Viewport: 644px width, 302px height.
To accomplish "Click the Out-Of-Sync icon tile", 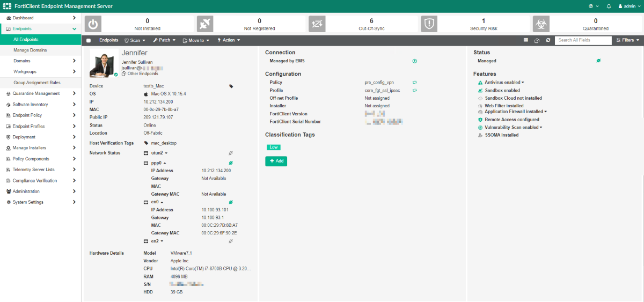I will point(317,24).
